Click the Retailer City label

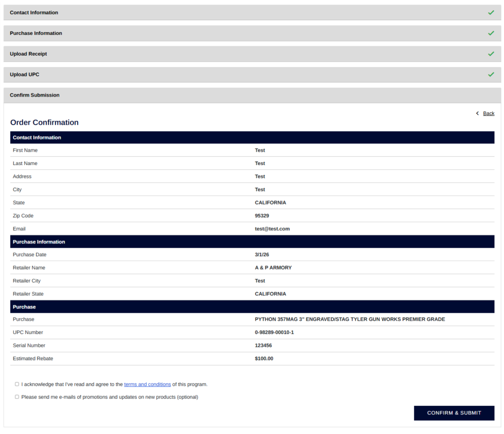(27, 281)
